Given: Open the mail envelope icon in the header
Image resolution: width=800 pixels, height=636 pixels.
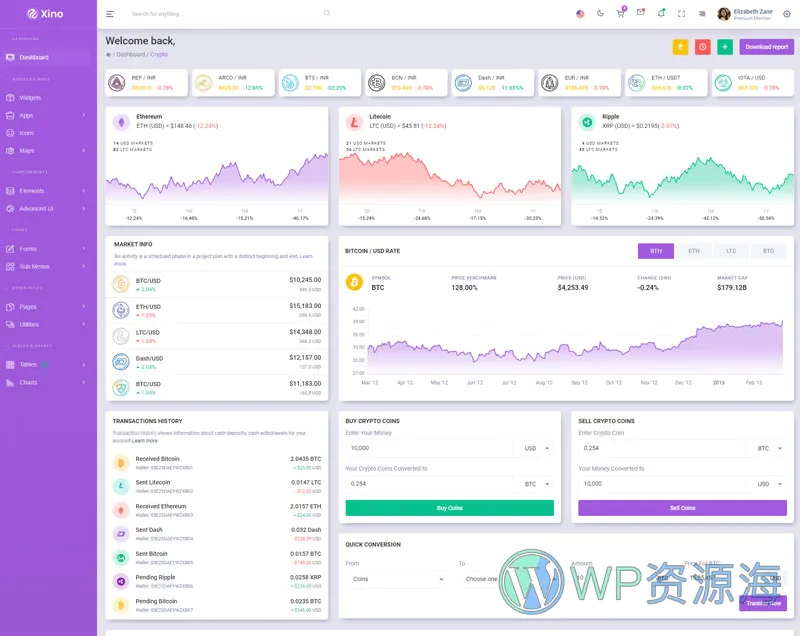Looking at the screenshot, I should click(641, 13).
